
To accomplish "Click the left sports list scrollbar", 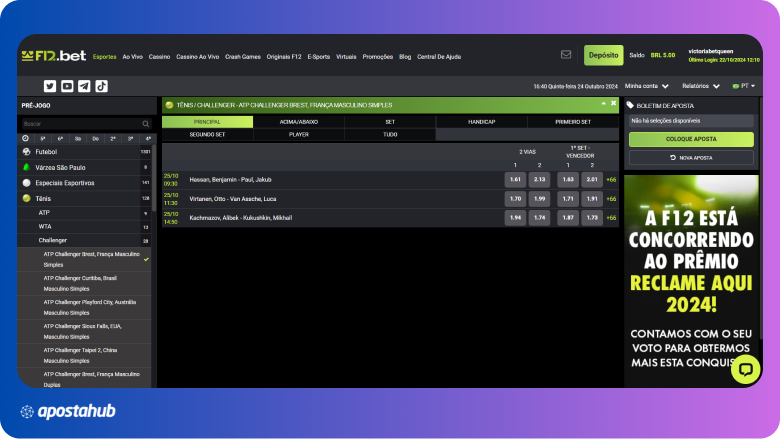I will coord(154,179).
